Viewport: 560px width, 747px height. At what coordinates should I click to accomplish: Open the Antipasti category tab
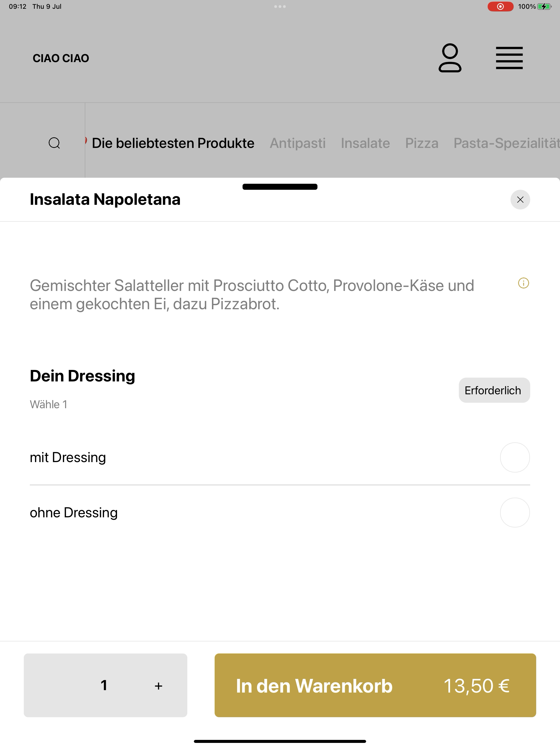coord(297,143)
